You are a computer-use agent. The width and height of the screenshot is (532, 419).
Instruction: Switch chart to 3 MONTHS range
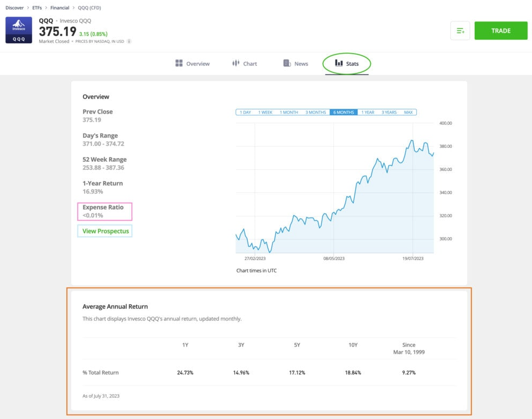click(x=316, y=113)
